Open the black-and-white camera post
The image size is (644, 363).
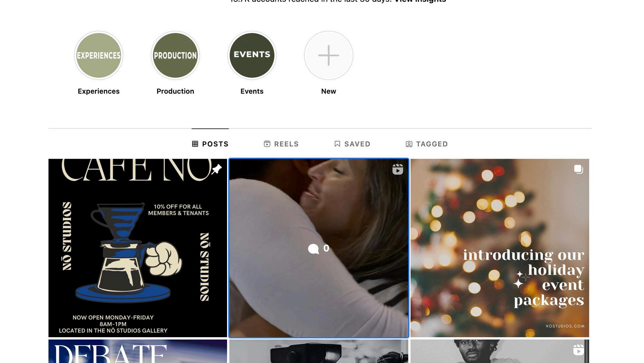tap(319, 351)
